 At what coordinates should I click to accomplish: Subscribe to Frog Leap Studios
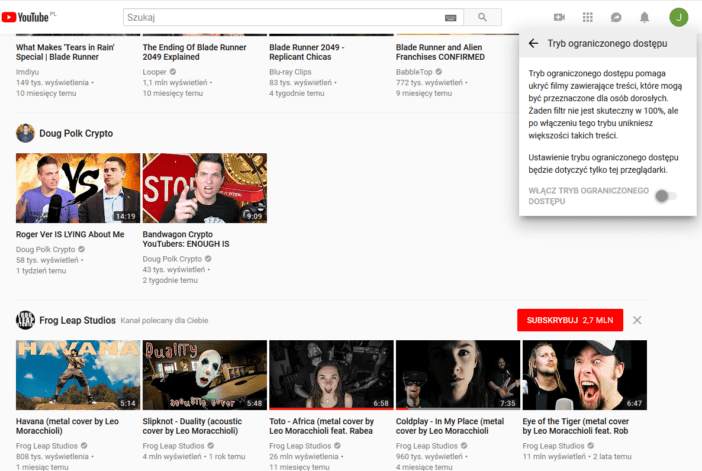coord(570,320)
